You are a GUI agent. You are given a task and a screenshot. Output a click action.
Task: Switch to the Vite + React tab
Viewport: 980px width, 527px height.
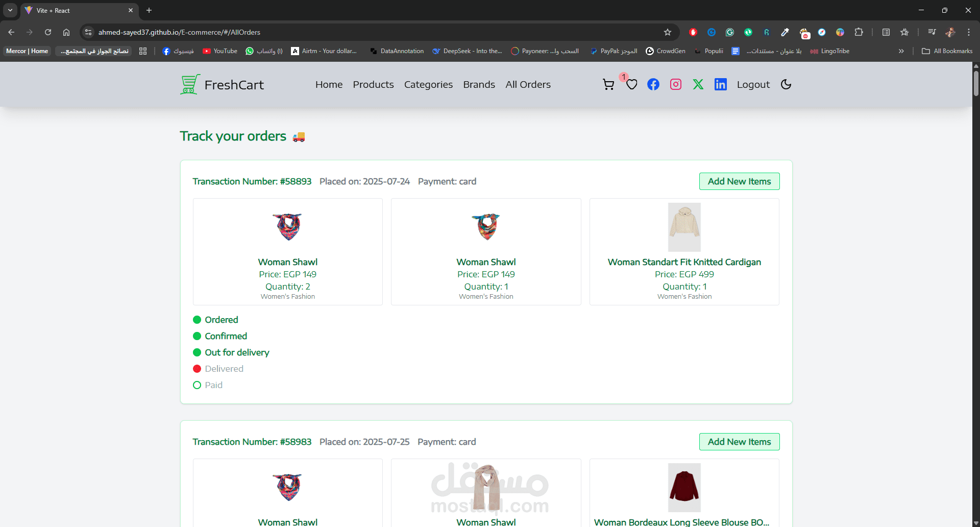79,10
